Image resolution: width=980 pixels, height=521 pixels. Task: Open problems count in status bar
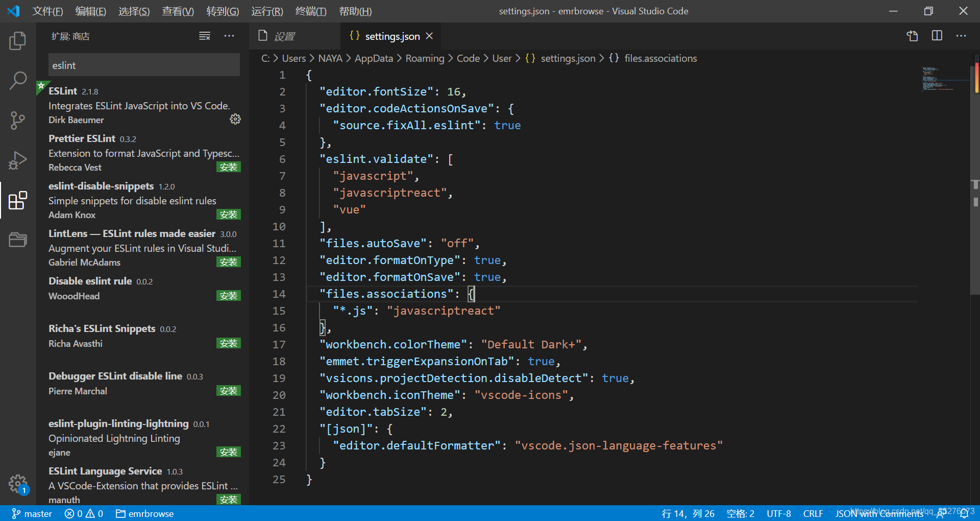click(x=84, y=513)
